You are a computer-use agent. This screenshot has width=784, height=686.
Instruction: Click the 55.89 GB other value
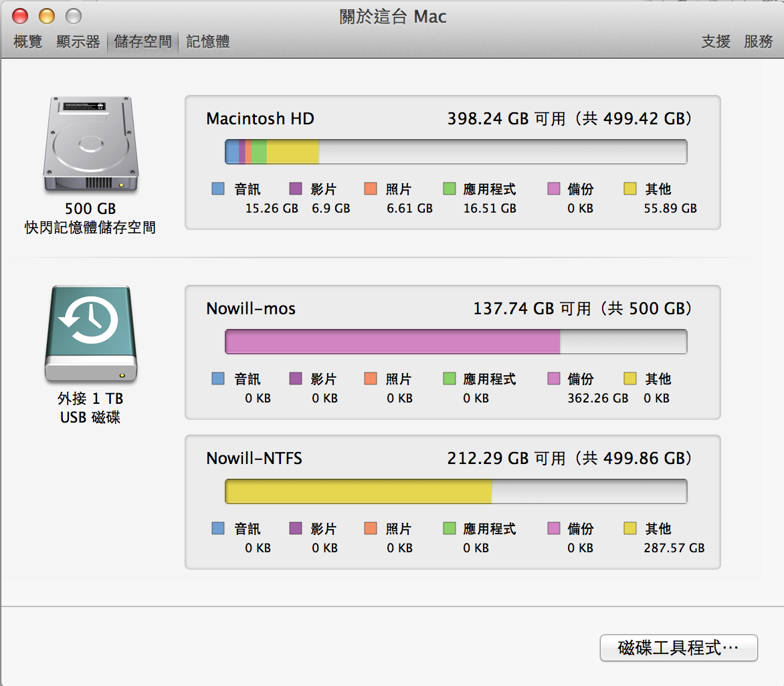click(670, 209)
